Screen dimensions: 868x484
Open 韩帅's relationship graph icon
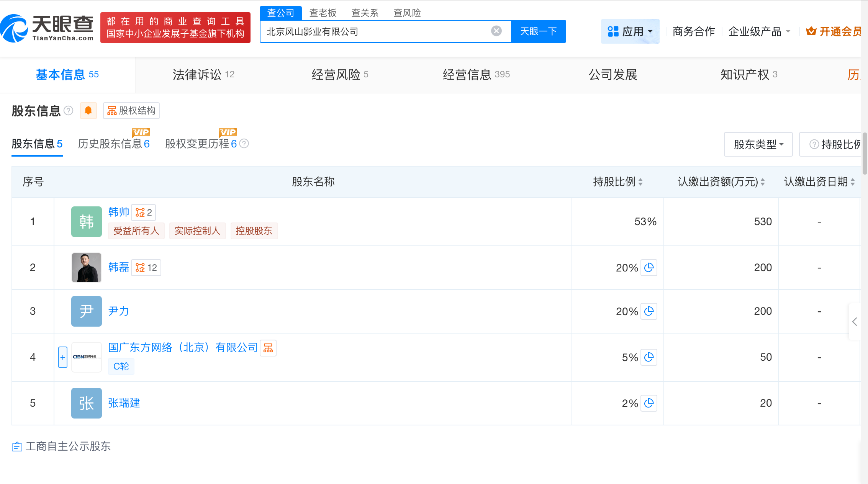point(144,212)
